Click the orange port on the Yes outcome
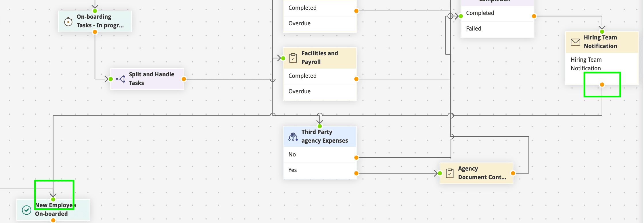The image size is (644, 223). (356, 173)
